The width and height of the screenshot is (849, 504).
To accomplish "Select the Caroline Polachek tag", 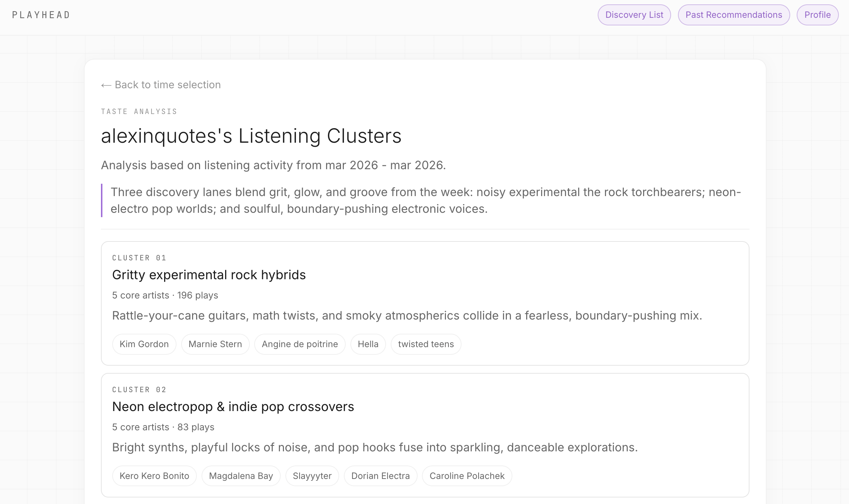I will click(x=467, y=476).
